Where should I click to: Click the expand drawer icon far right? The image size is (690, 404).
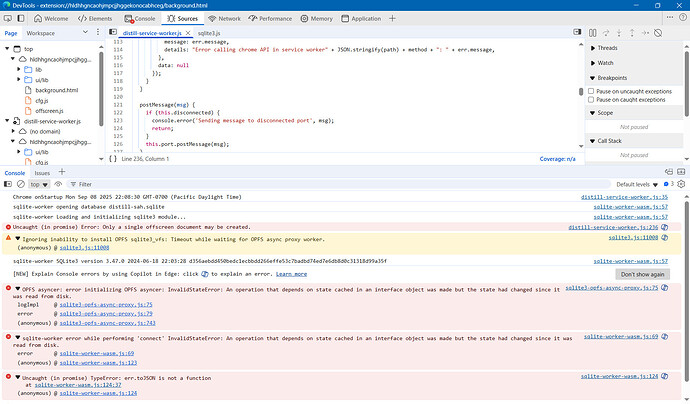[x=681, y=172]
